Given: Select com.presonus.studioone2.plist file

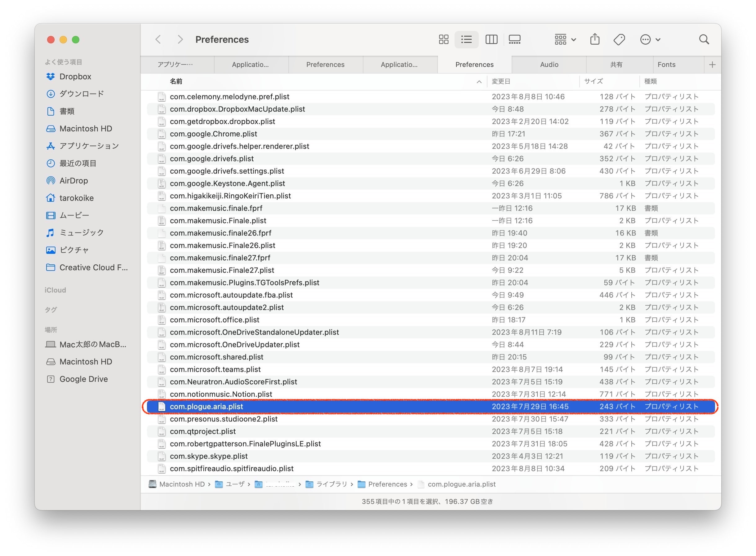Looking at the screenshot, I should (x=431, y=419).
